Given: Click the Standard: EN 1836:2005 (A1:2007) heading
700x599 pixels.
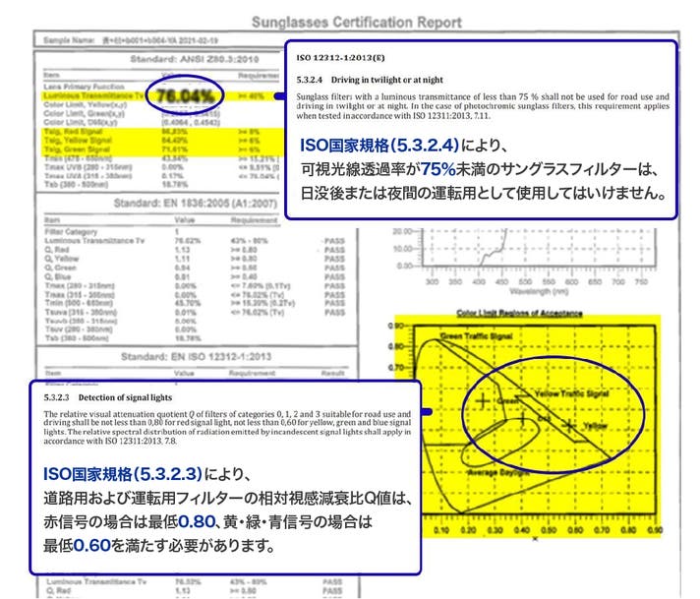Looking at the screenshot, I should [x=160, y=207].
